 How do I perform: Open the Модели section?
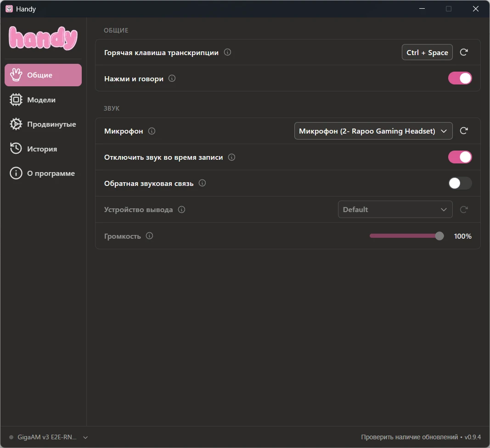pyautogui.click(x=43, y=100)
